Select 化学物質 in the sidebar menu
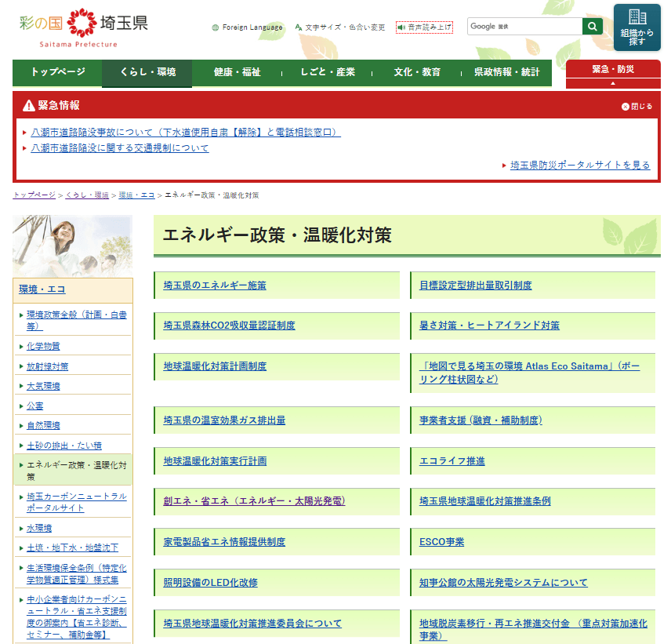The image size is (671, 644). tap(43, 347)
